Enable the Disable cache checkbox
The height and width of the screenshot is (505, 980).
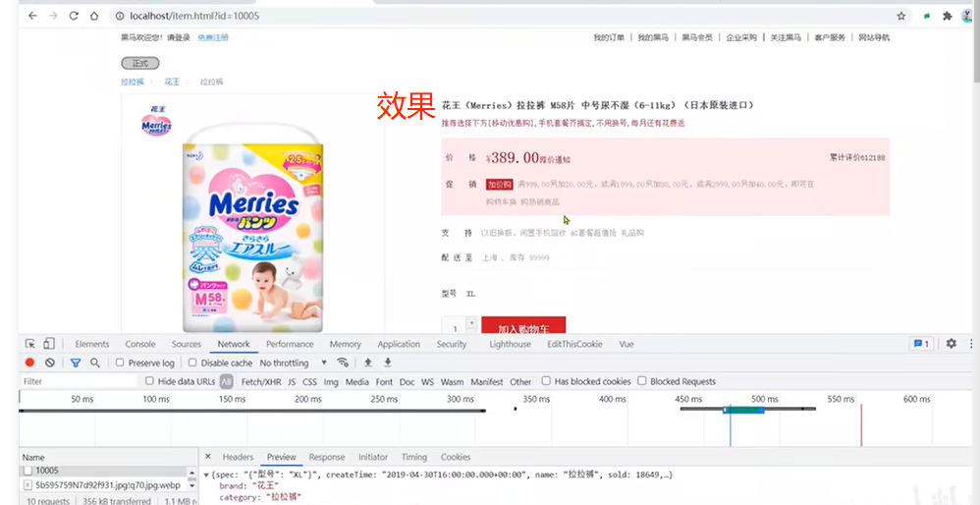click(x=192, y=363)
